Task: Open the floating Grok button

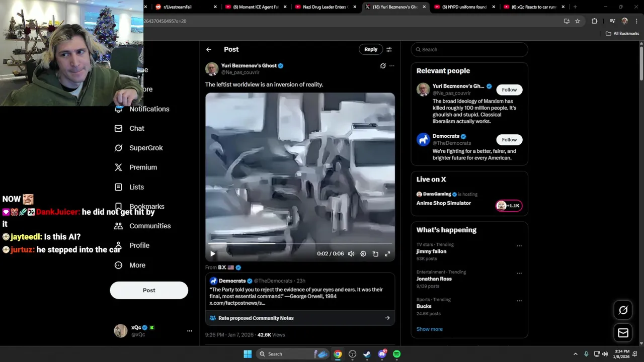Action: tap(623, 310)
